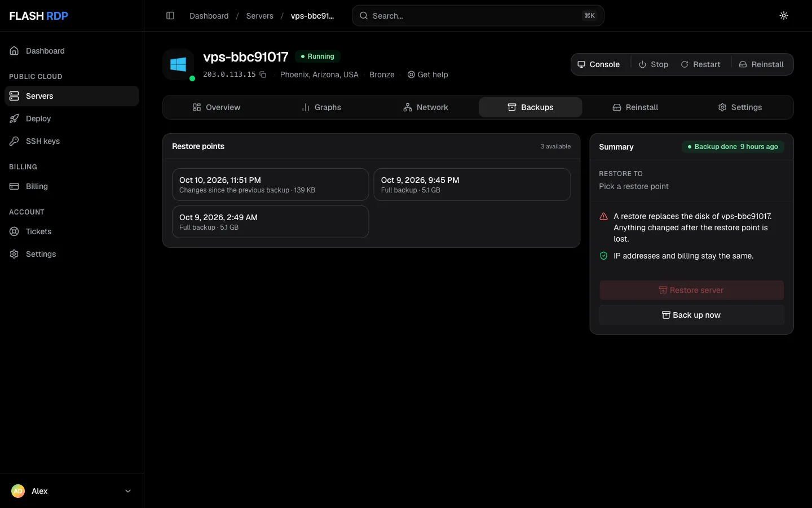Click Reinstall in the top action bar
This screenshot has width=812, height=508.
click(x=762, y=64)
